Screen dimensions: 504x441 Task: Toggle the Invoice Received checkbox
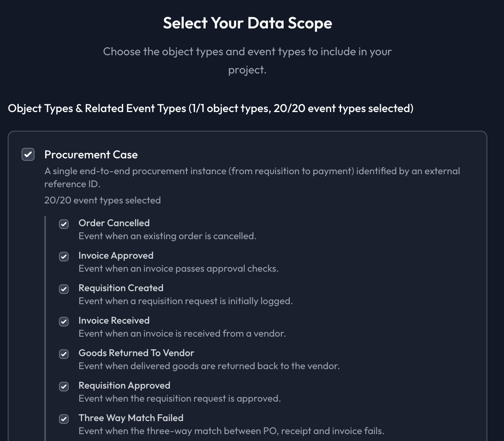point(64,322)
